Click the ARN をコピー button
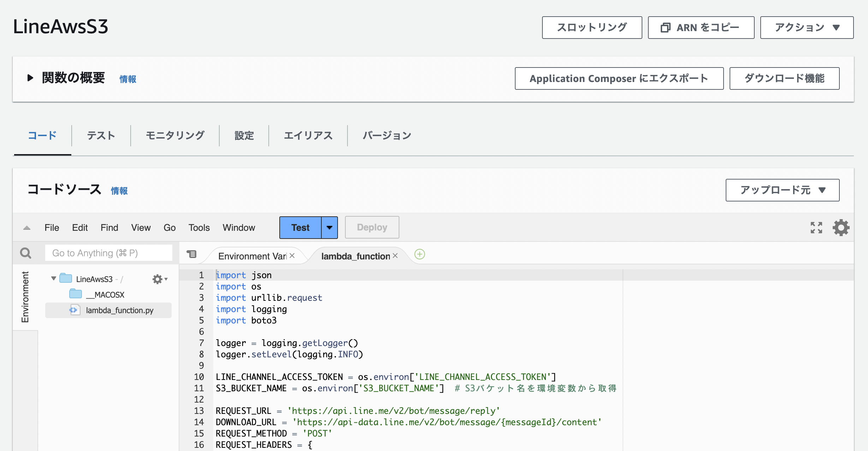The width and height of the screenshot is (868, 451). click(701, 28)
